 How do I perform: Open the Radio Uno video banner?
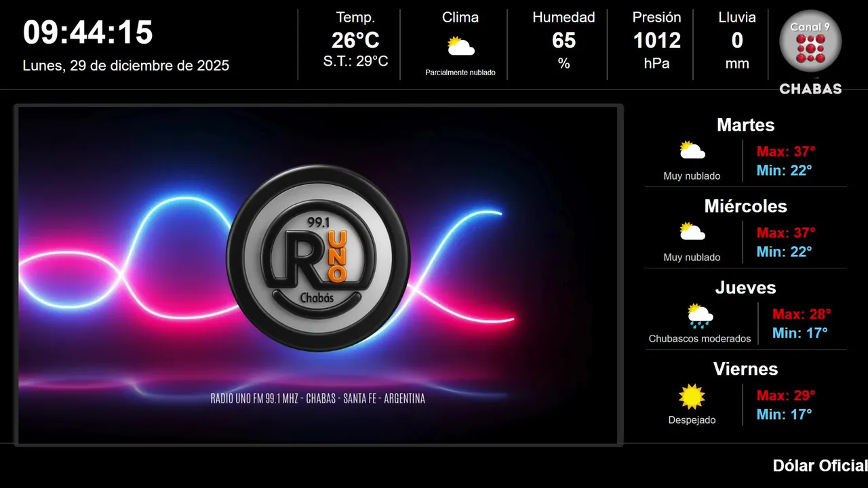[318, 275]
